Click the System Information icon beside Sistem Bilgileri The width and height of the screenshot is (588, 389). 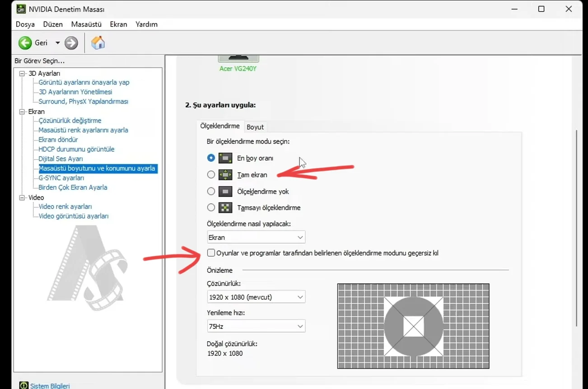click(x=24, y=386)
